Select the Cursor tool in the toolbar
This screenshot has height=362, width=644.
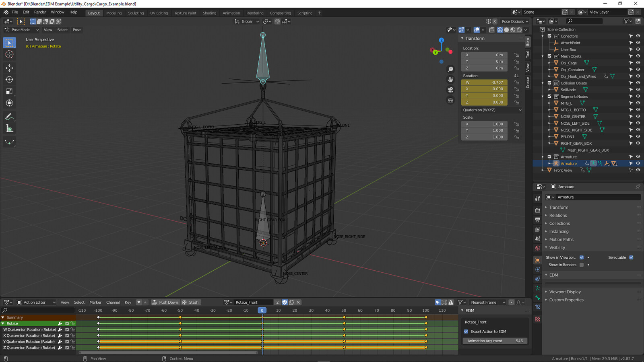9,55
